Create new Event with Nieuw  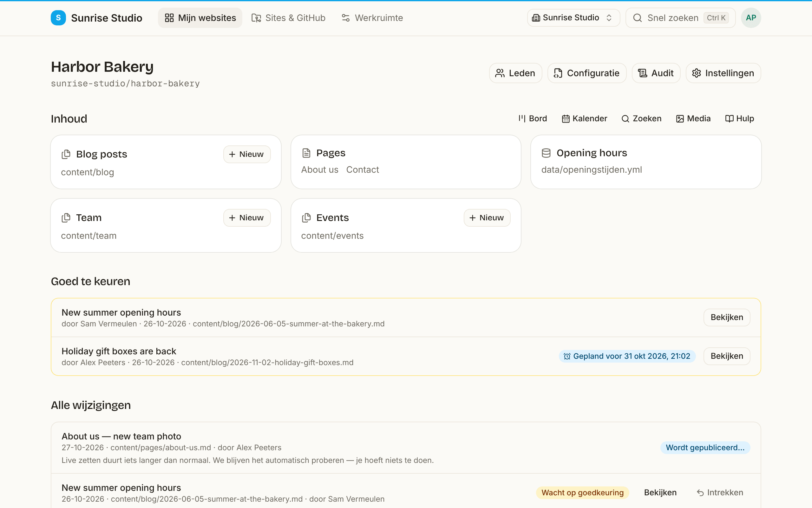click(x=487, y=218)
